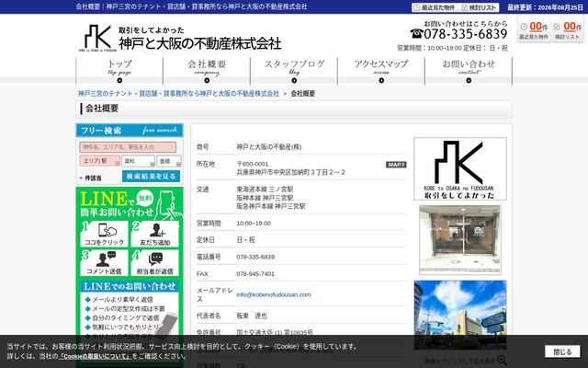Screen dimensions: 588x368
Task: Click the telephone icon beside 078-335-6839
Action: coord(416,34)
